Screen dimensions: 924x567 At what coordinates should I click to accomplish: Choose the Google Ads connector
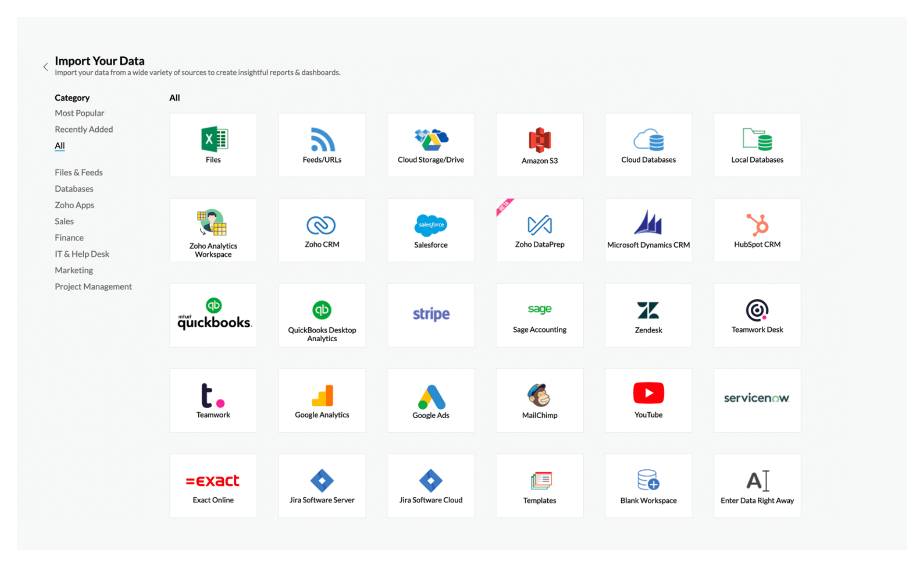click(x=431, y=400)
